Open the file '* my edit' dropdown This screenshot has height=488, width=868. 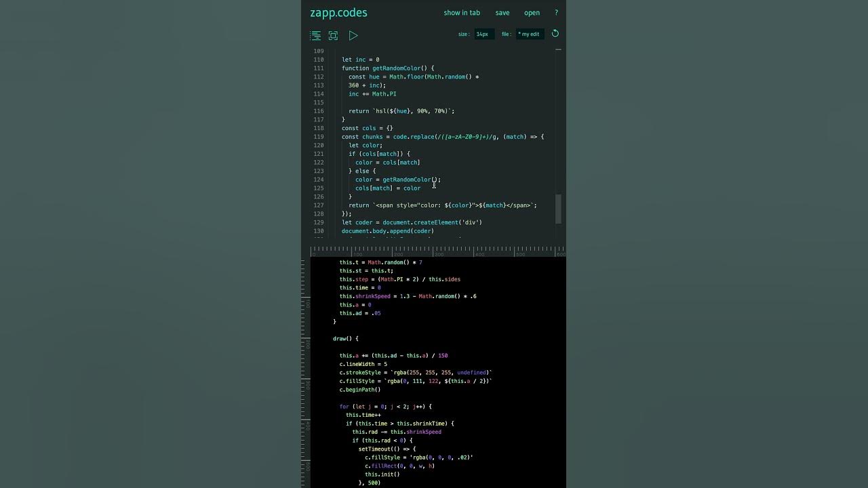pyautogui.click(x=530, y=34)
